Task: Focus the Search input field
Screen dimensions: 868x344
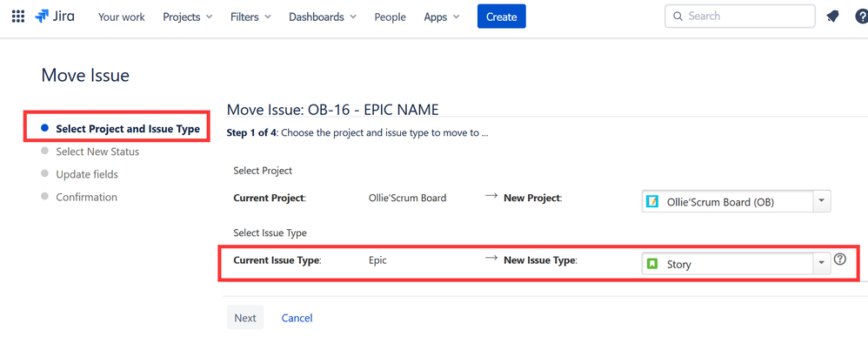Action: [x=739, y=16]
